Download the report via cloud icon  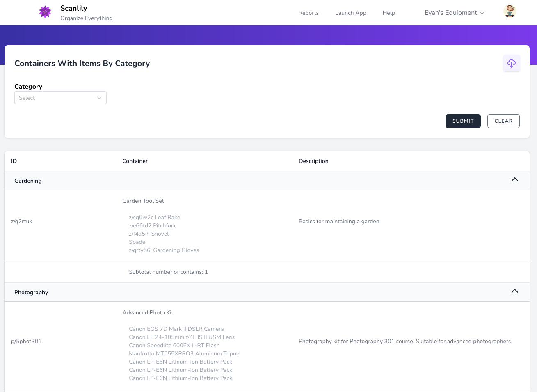(511, 63)
